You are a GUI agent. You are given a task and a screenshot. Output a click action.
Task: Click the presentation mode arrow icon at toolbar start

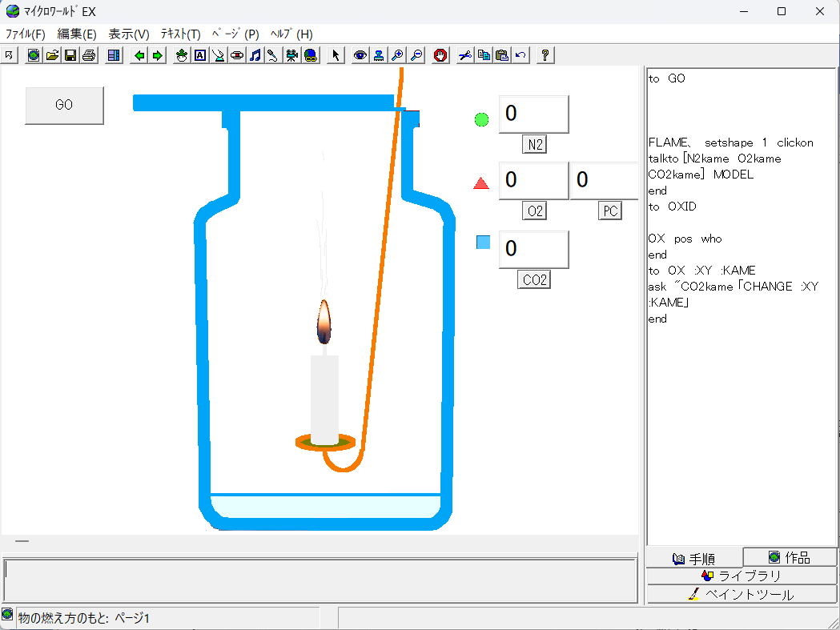click(x=10, y=55)
